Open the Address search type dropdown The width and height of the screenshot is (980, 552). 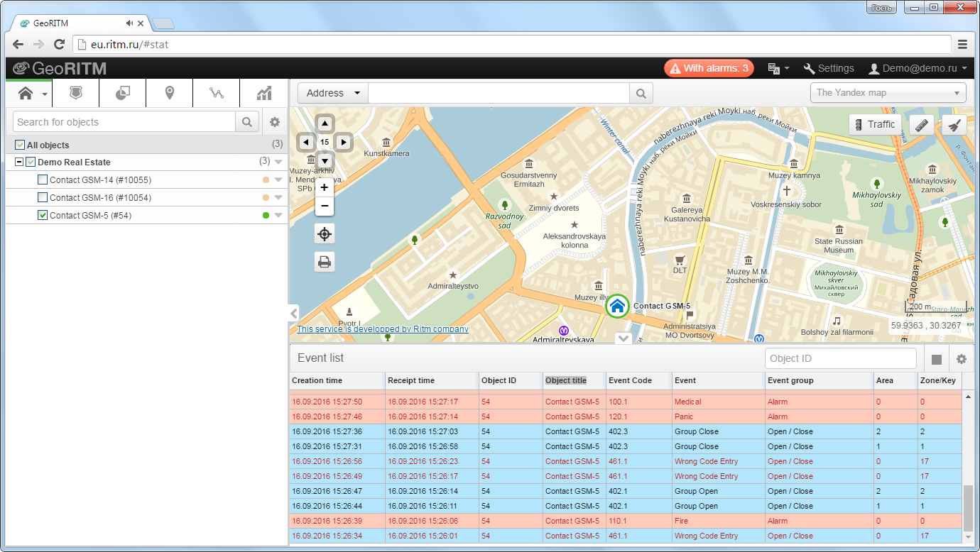(x=333, y=93)
